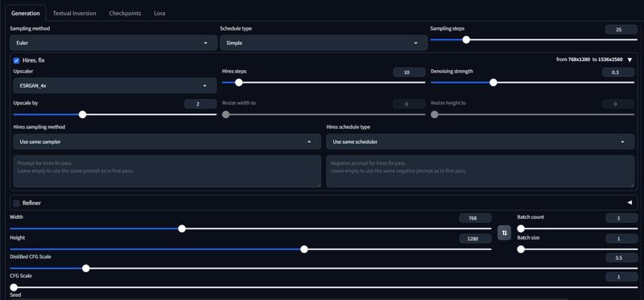644x300 pixels.
Task: Focus the CFG Scale number field
Action: point(621,277)
